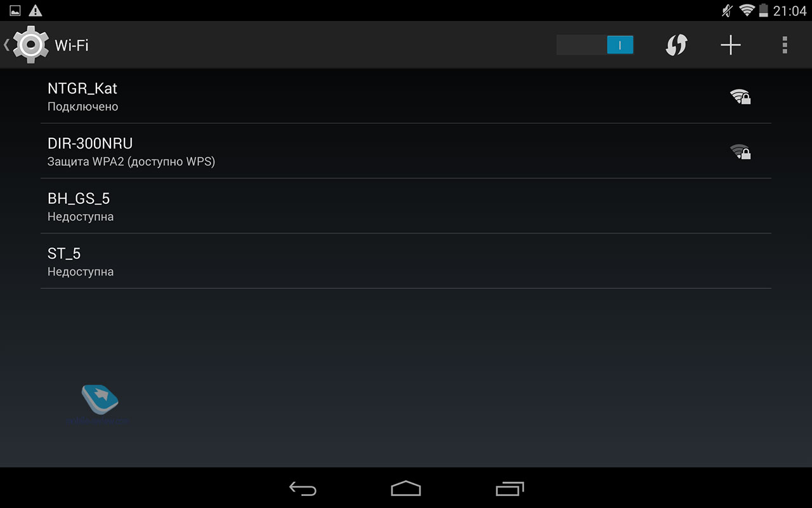Tap the NTGR_Kat signal lock icon
The height and width of the screenshot is (508, 812).
[740, 97]
